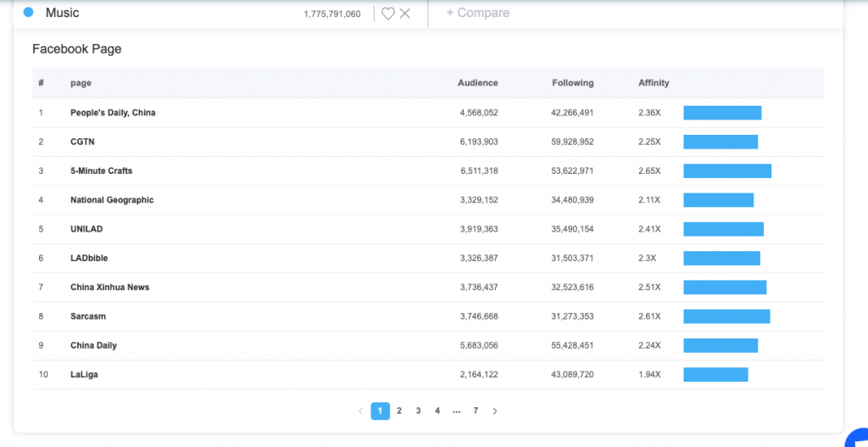Open People's Daily, China page row
This screenshot has width=868, height=447.
pyautogui.click(x=428, y=113)
